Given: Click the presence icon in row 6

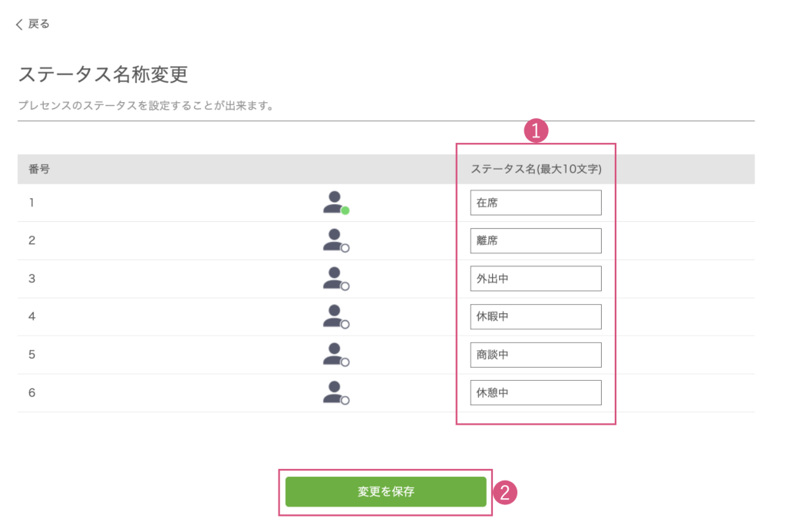Looking at the screenshot, I should coord(335,393).
